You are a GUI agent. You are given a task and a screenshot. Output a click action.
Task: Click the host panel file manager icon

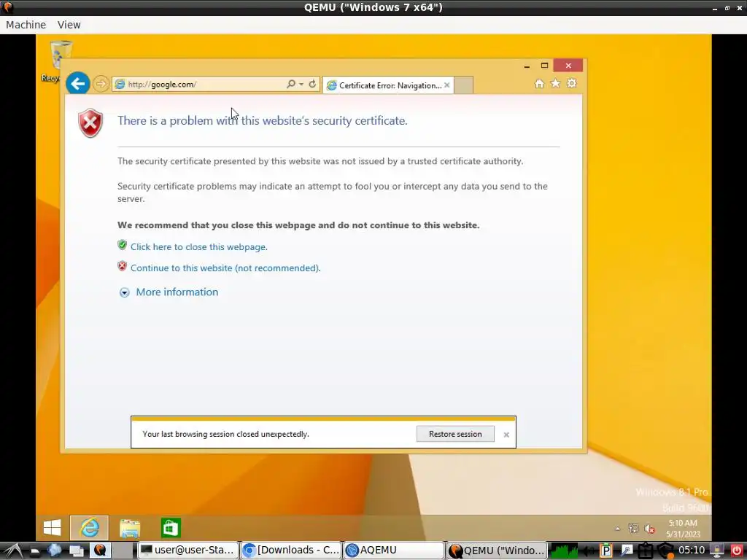(34, 551)
